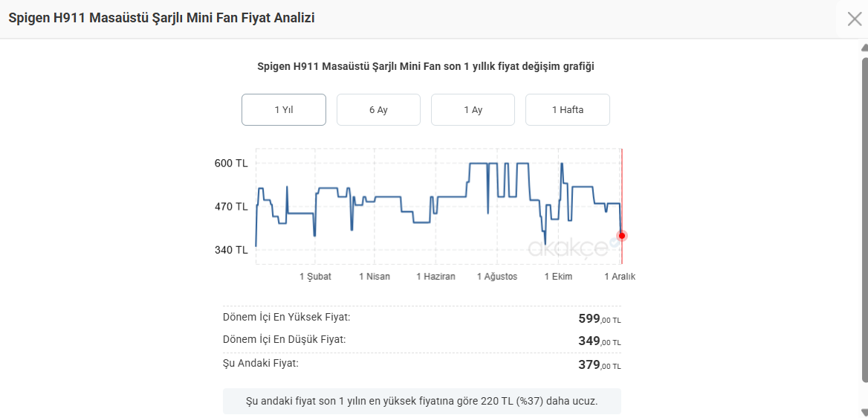Show the 1 Ay price chart
Screen dimensions: 868x418
473,110
